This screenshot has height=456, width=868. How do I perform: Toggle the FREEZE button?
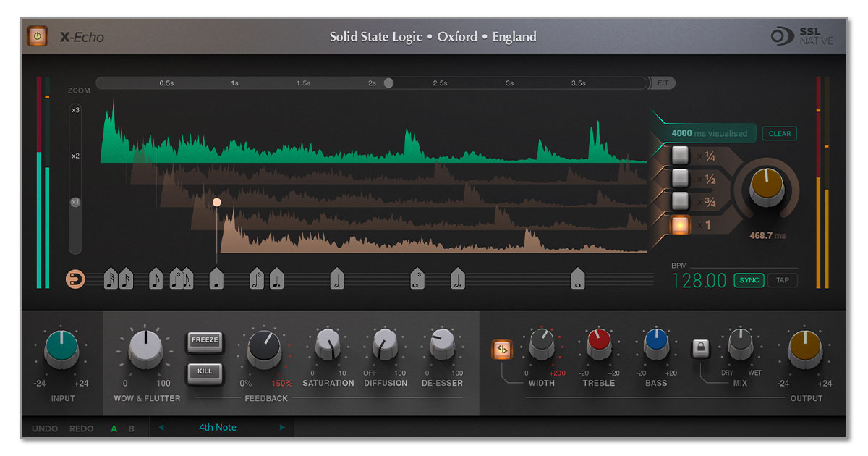point(205,341)
